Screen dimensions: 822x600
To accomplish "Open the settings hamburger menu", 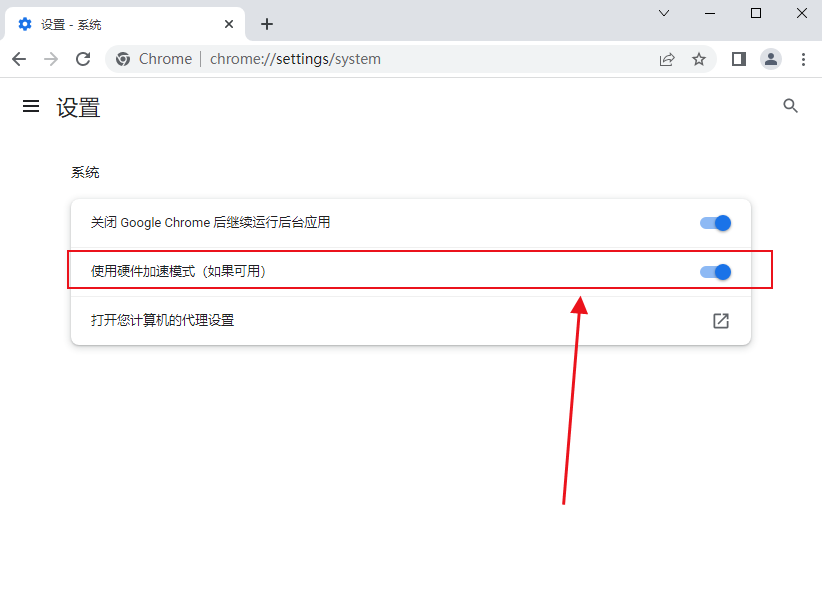I will coord(31,106).
